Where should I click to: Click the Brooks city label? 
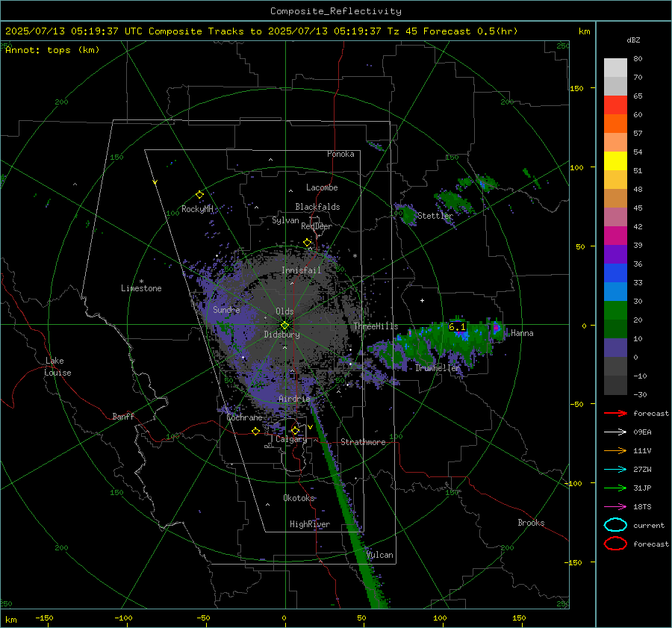tap(531, 523)
